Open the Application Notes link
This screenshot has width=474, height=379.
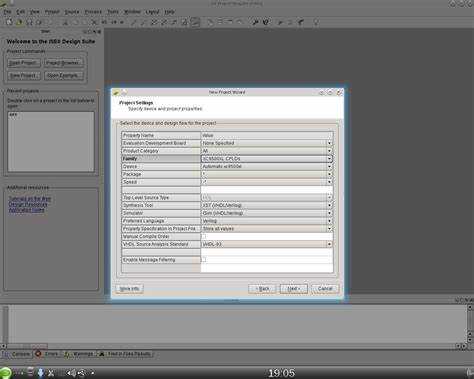(26, 210)
